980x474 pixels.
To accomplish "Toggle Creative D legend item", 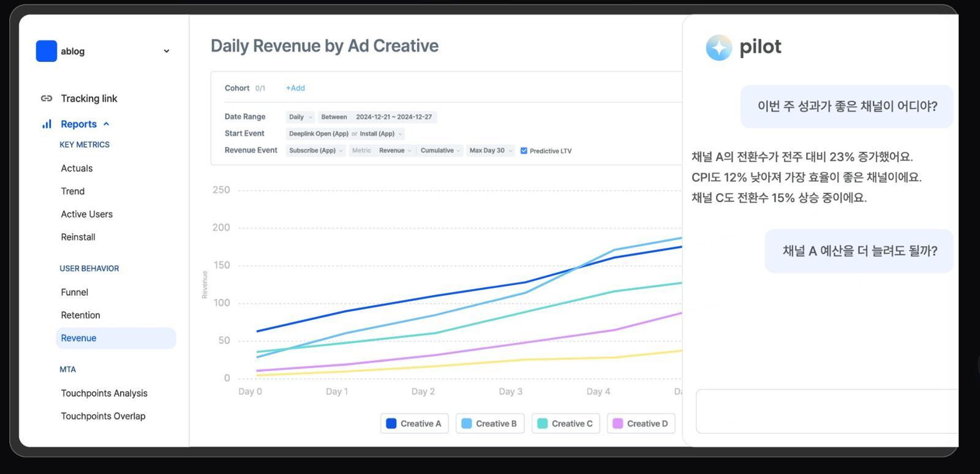I will tap(641, 424).
